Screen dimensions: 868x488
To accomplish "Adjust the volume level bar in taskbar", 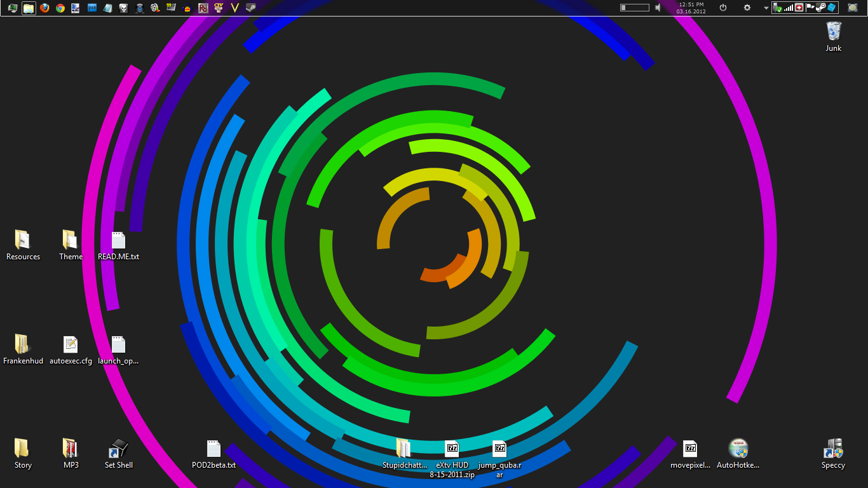I will (635, 8).
